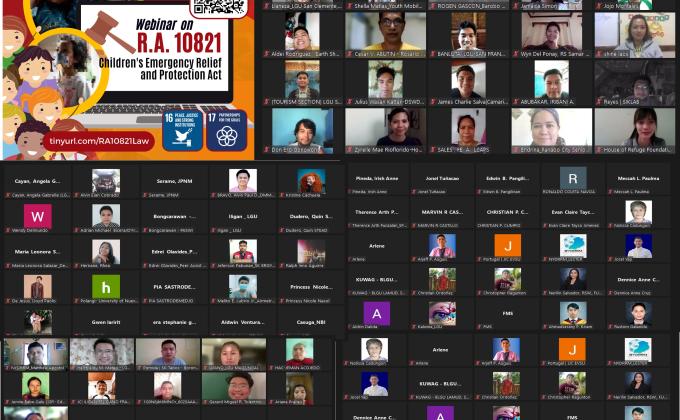
Task: Click Aldrin Dalida's purple A avatar
Action: 377,314
